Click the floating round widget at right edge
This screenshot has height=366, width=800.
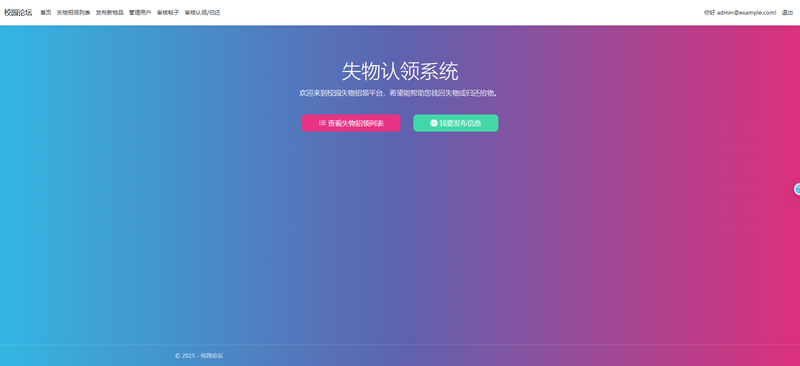click(797, 189)
